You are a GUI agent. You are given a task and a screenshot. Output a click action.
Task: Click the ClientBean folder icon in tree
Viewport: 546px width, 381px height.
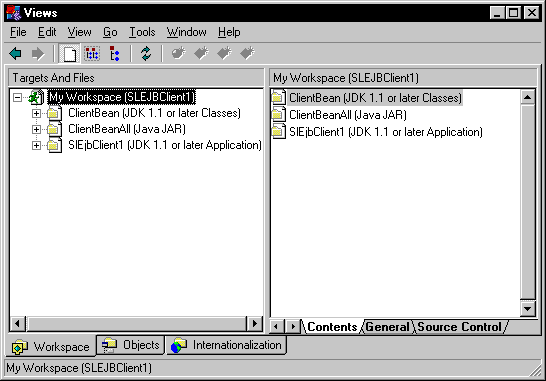pos(54,113)
